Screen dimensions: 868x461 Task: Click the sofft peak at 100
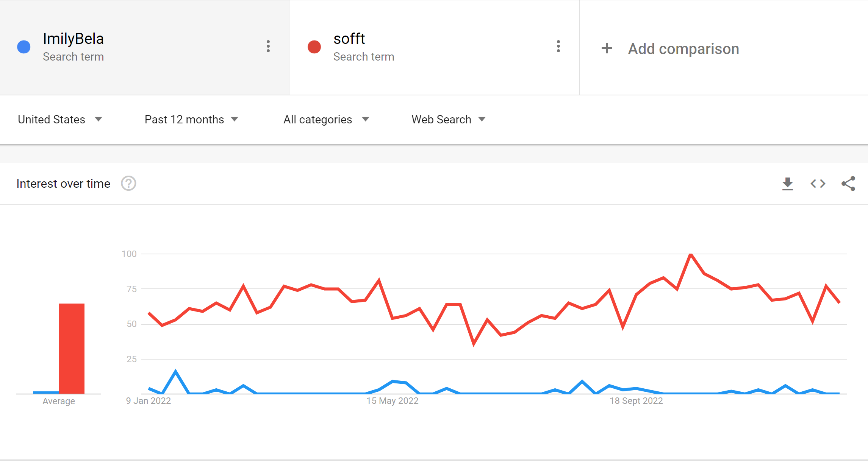point(691,254)
